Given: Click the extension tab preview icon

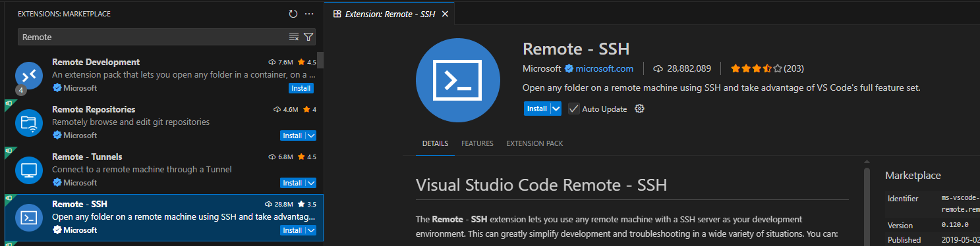Looking at the screenshot, I should pos(337,14).
